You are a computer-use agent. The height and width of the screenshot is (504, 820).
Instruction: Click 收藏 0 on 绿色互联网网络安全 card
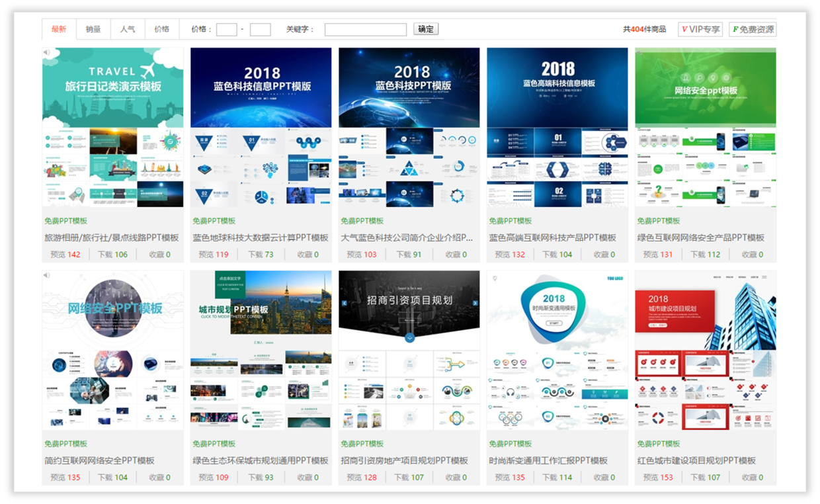752,255
